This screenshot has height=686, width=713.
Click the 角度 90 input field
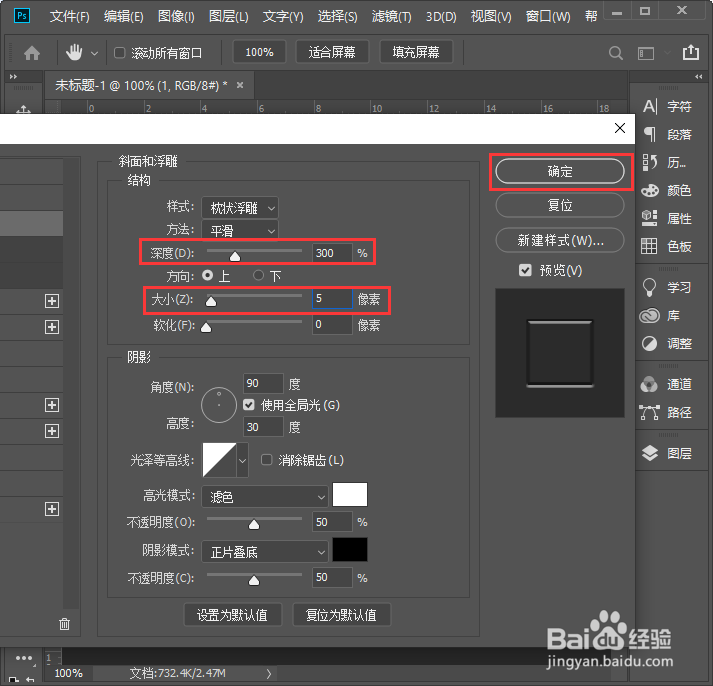263,383
